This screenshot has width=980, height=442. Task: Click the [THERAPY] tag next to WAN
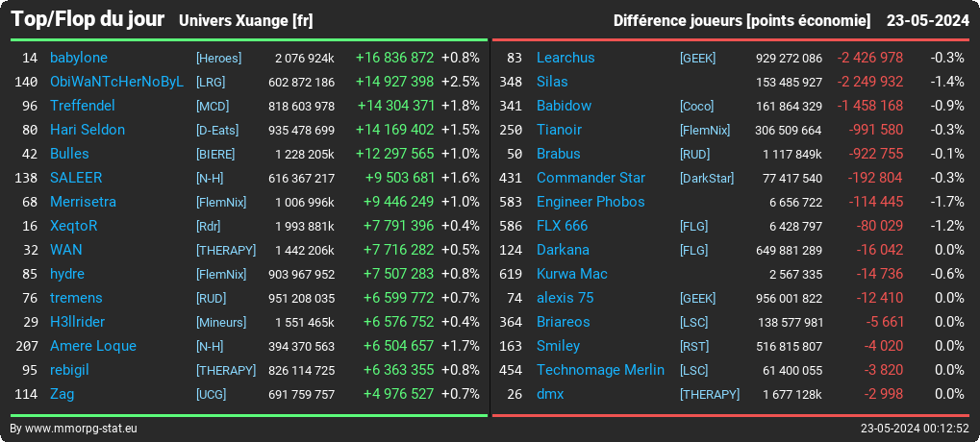click(226, 251)
